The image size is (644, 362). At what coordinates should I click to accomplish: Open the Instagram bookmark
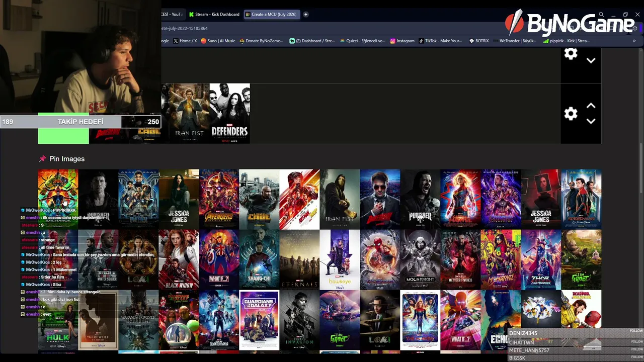(x=403, y=41)
